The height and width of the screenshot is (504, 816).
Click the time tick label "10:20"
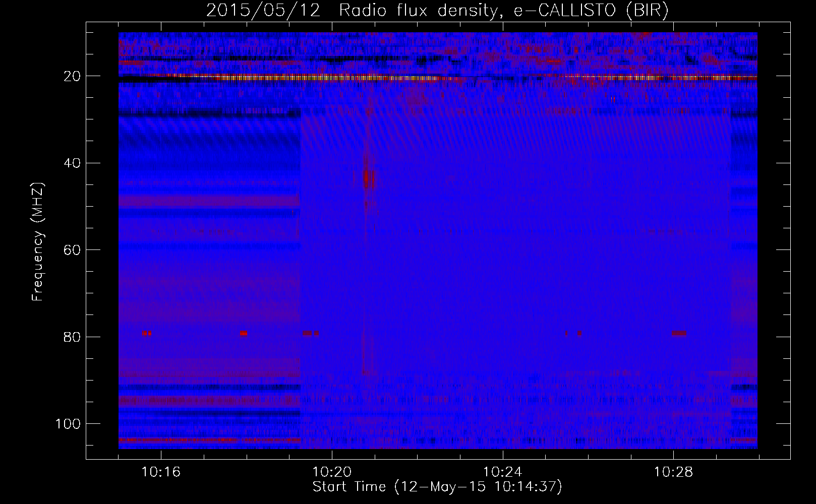pos(332,472)
